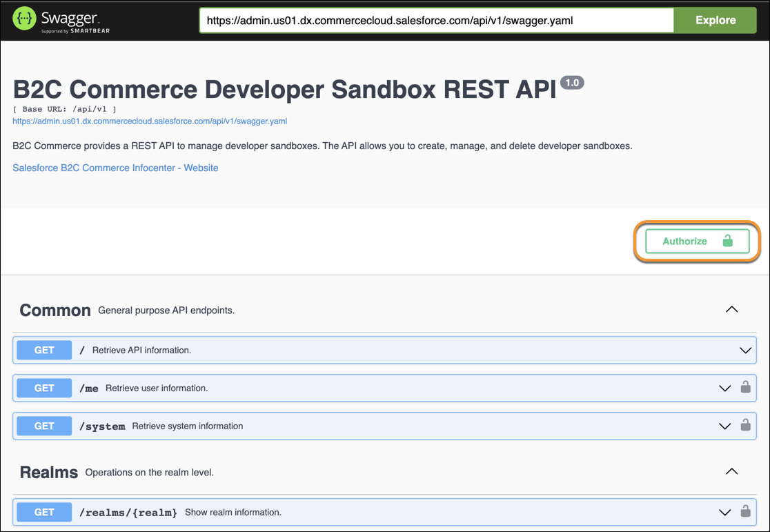The width and height of the screenshot is (770, 532).
Task: Expand the /me endpoint chevron
Action: coord(725,388)
